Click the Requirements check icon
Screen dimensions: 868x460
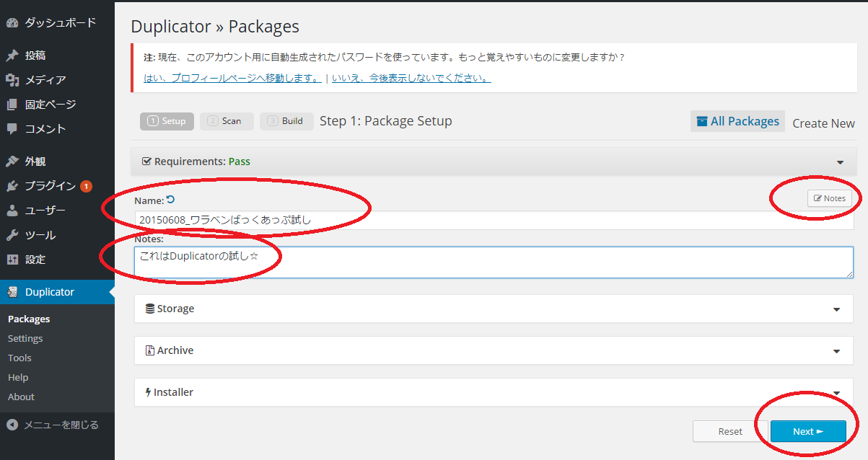pyautogui.click(x=146, y=162)
